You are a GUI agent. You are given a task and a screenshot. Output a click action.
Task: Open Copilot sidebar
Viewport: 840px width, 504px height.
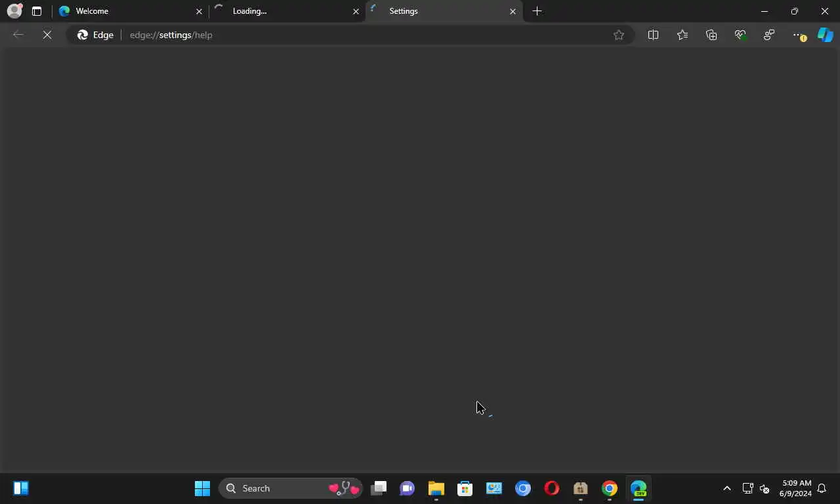coord(826,35)
